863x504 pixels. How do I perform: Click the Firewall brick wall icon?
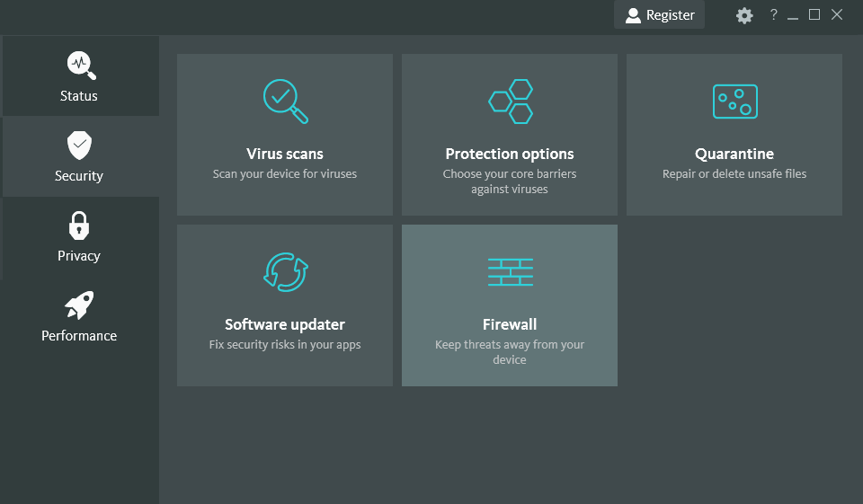[510, 272]
